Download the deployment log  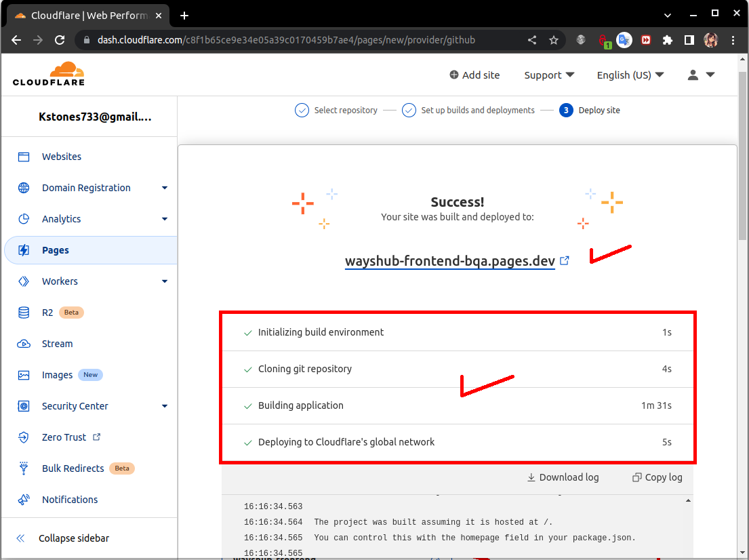(x=563, y=477)
